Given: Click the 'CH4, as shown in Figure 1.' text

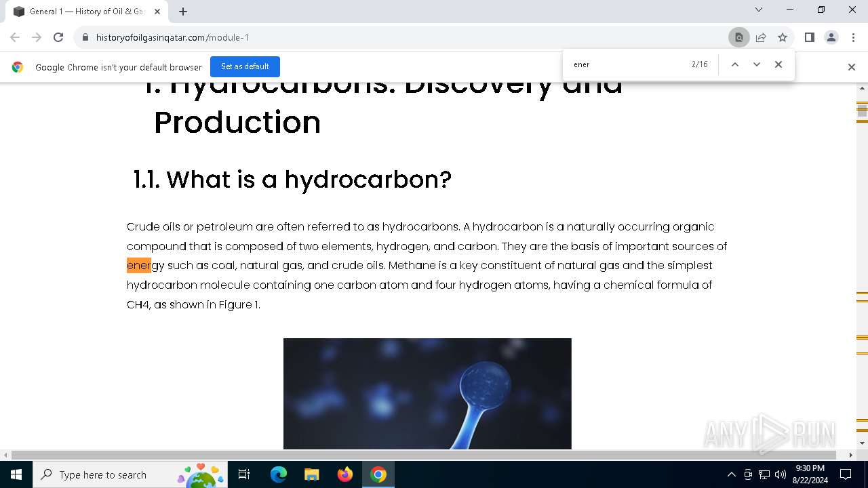Looking at the screenshot, I should click(x=193, y=304).
